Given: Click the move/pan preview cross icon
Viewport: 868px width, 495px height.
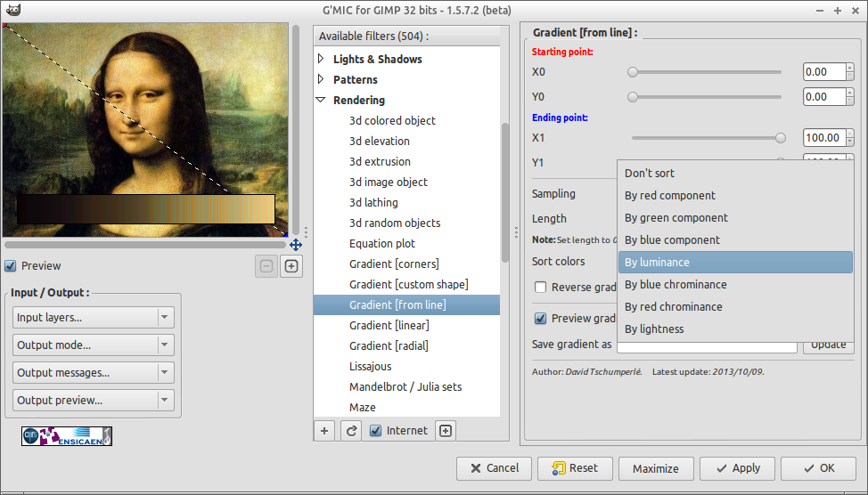Looking at the screenshot, I should (296, 245).
